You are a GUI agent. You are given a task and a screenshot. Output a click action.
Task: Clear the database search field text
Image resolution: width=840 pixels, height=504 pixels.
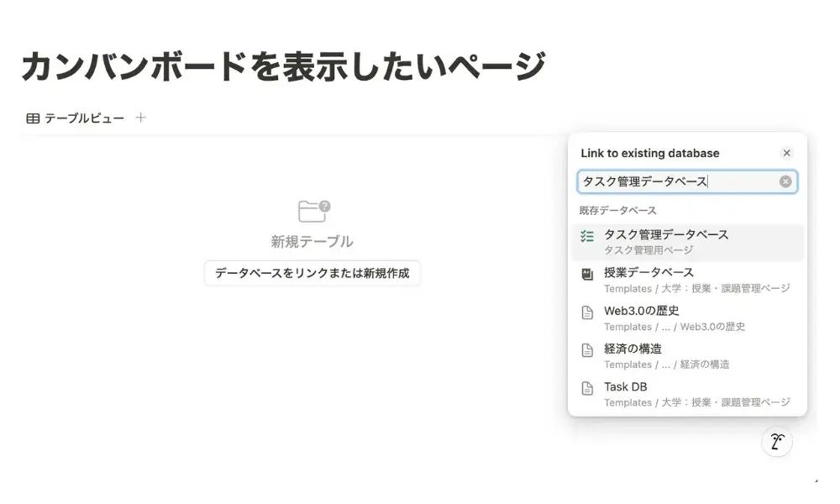[785, 181]
